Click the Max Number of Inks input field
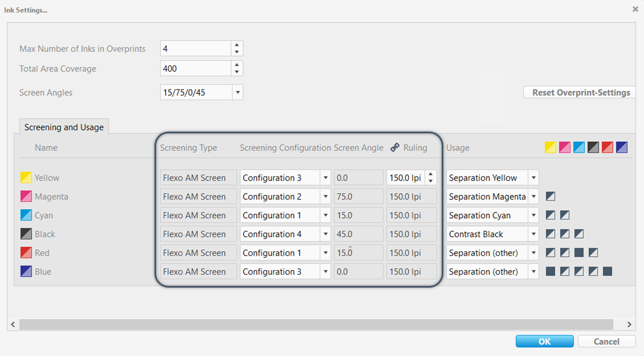 196,48
